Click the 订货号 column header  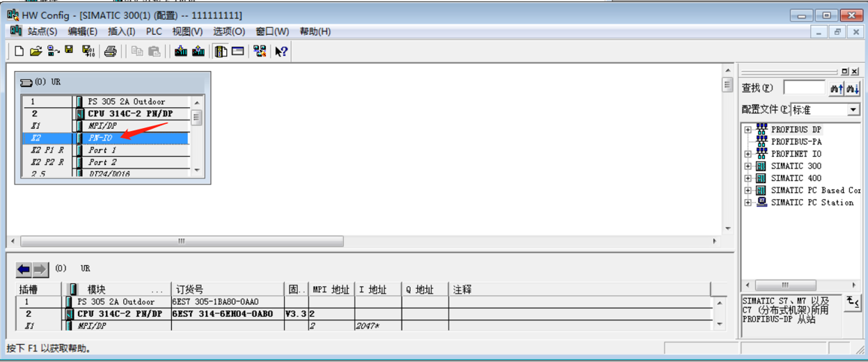[x=228, y=290]
